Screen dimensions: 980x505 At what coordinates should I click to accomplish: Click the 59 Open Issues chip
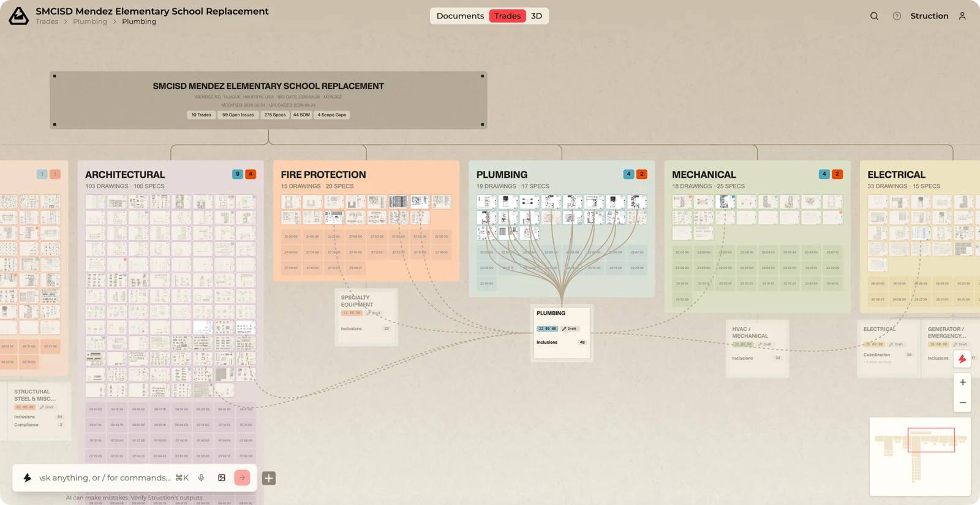pos(238,115)
